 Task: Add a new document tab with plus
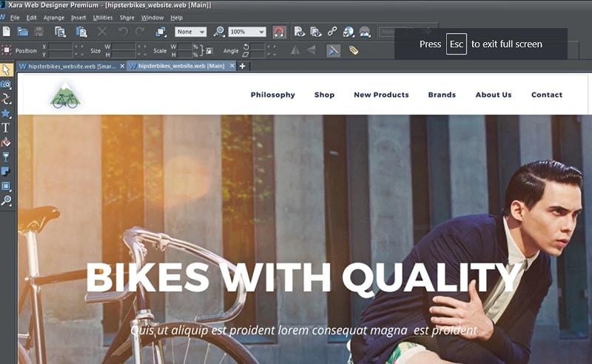tap(243, 66)
